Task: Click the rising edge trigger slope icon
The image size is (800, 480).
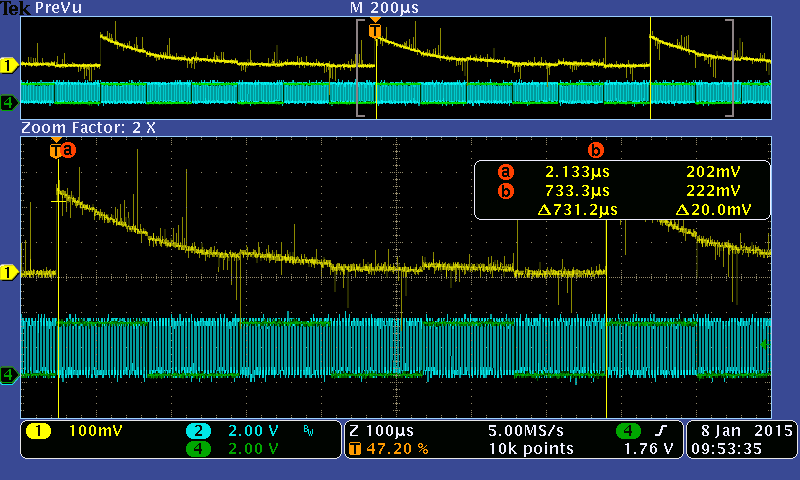Action: point(661,431)
